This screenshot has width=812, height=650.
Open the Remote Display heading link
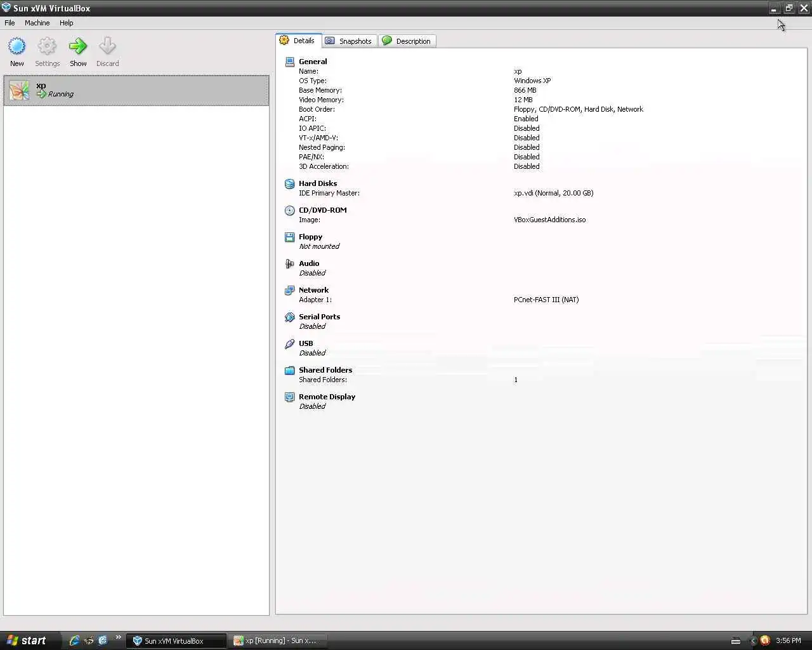point(327,397)
